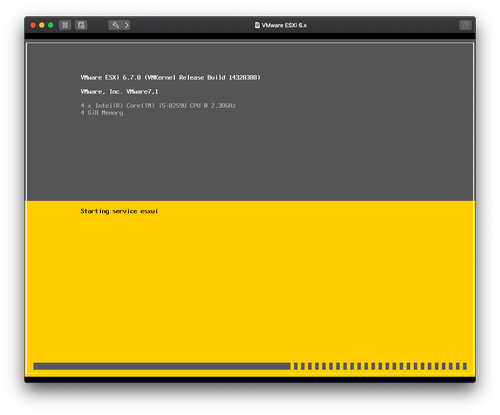
Task: Minimize the VM window with the yellow button
Action: click(42, 25)
